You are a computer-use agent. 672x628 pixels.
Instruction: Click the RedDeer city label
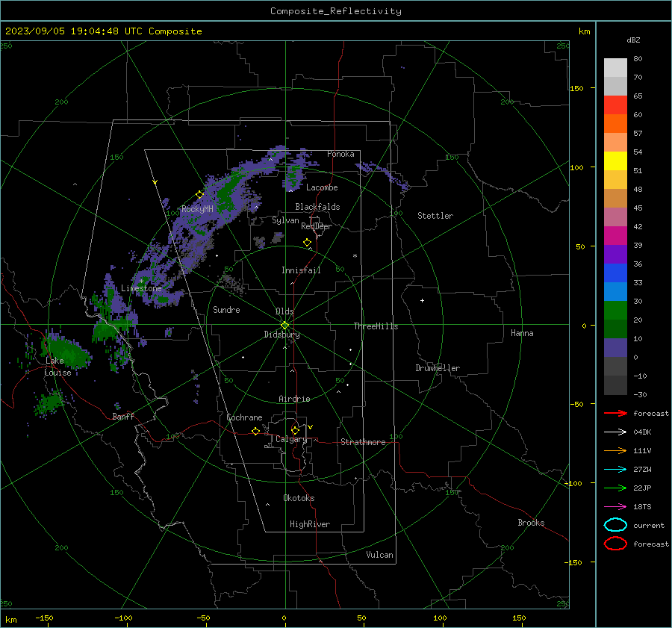tap(317, 226)
